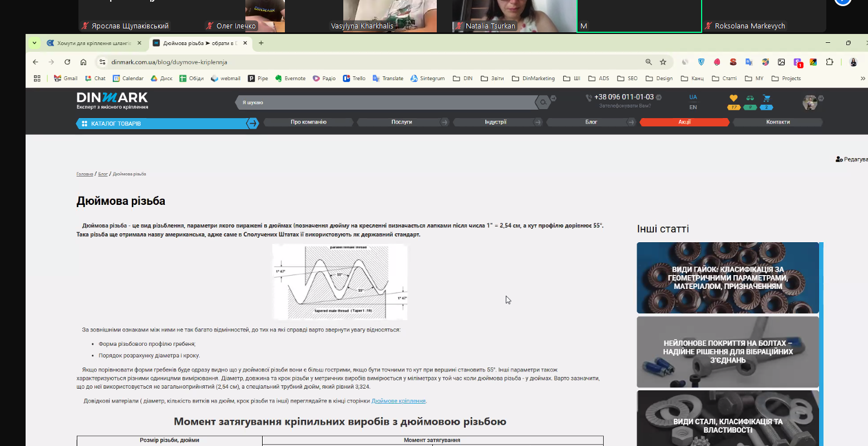Screen dimensions: 868x446
Task: Open the ВИДИ СТАЛІ article card
Action: (x=728, y=418)
